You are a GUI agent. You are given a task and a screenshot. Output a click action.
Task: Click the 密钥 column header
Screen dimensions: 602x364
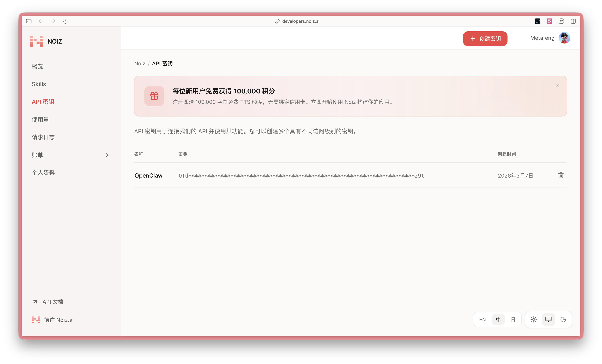[183, 154]
